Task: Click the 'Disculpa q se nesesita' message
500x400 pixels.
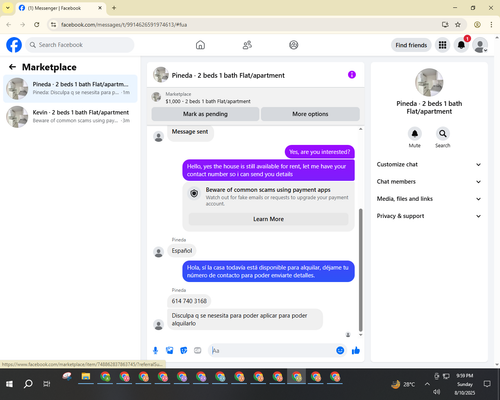Action: [x=245, y=319]
